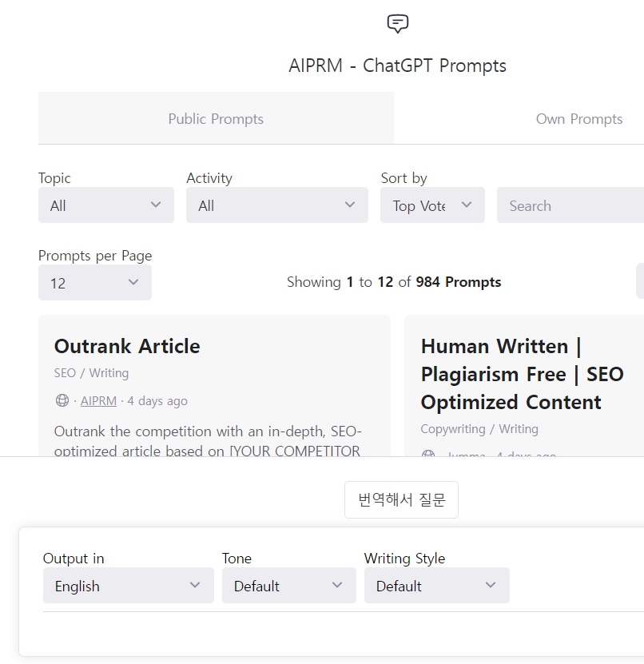Open the Human Written Plagiarism Free prompt

[x=522, y=374]
